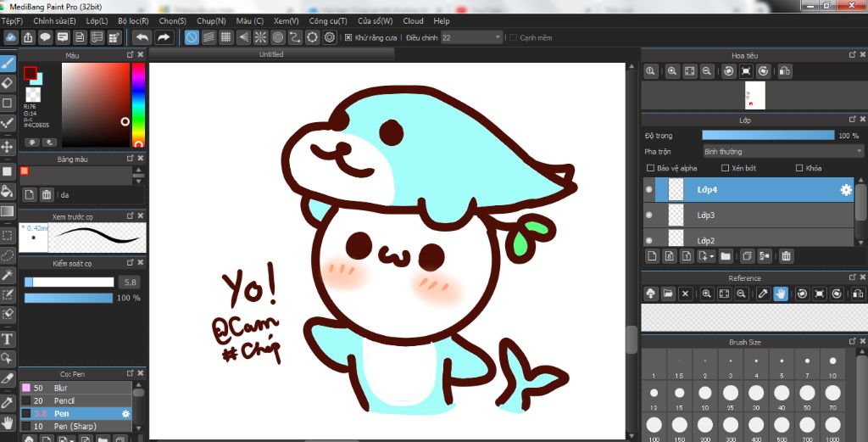The width and height of the screenshot is (868, 442).
Task: Enable Khóa lock checkbox
Action: [x=799, y=168]
